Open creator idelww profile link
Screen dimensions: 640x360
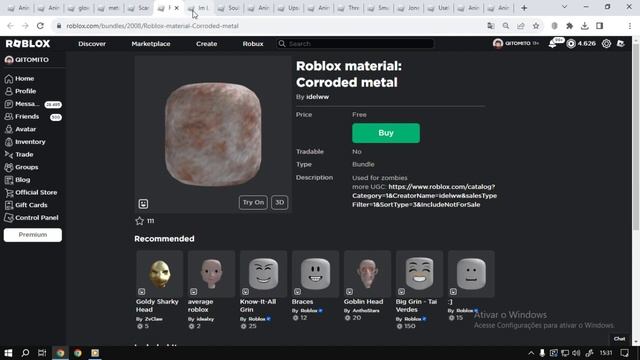[x=317, y=97]
